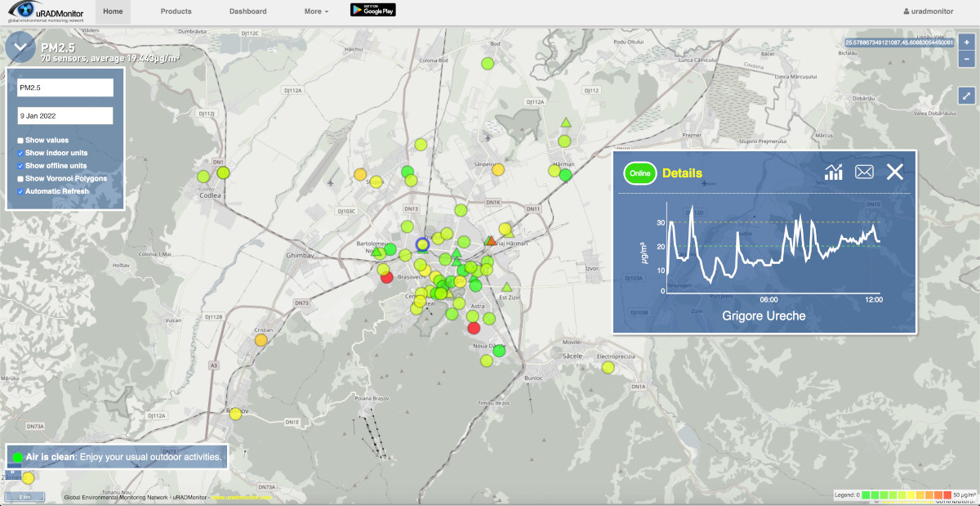
Task: Disable the Automatic Refresh checkbox
Action: (21, 191)
